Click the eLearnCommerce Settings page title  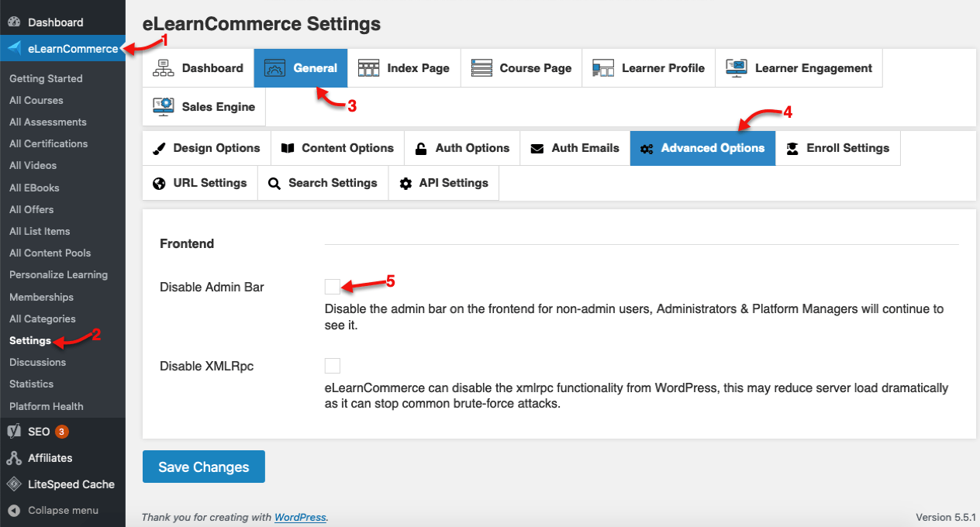coord(262,24)
